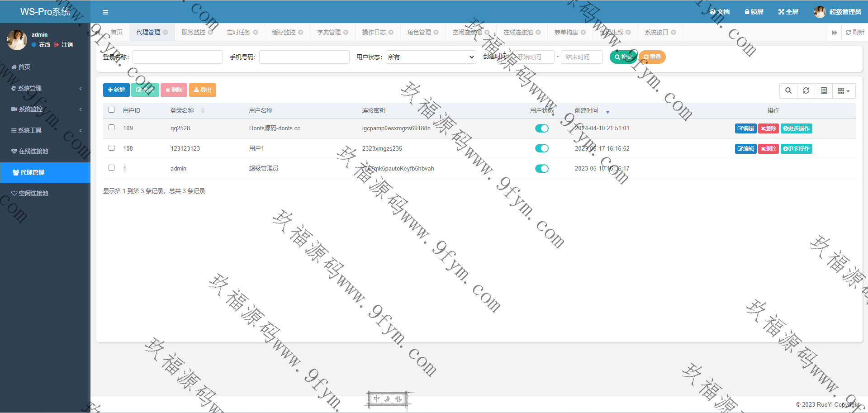Open the table search toggle icon
Screen dimensions: 868x413
788,90
